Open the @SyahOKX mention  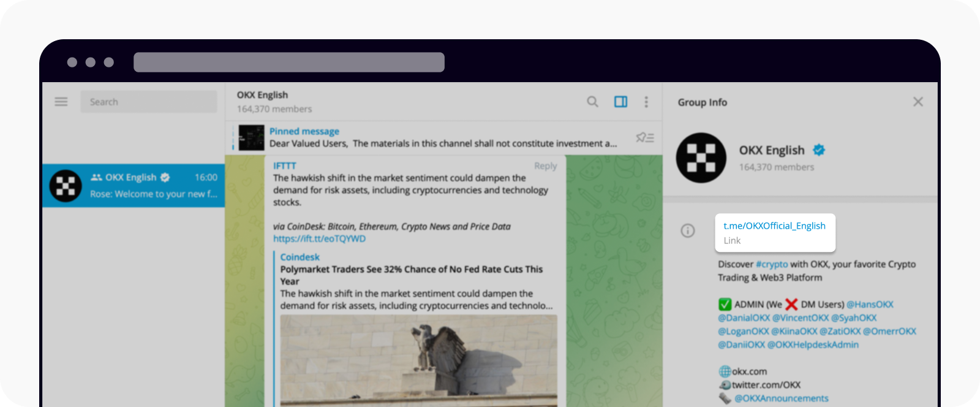coord(854,318)
